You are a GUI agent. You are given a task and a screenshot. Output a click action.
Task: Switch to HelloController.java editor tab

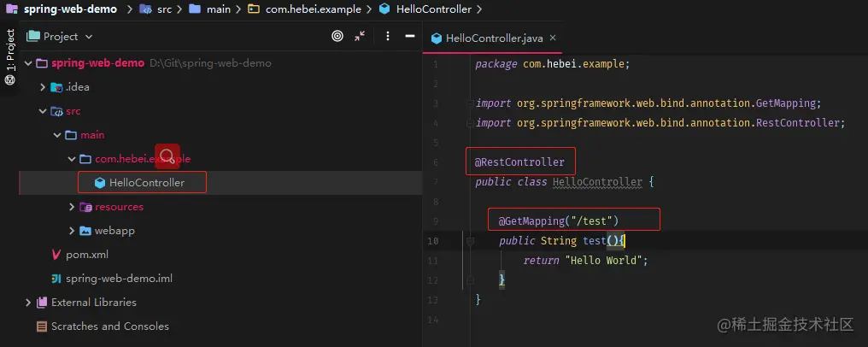(494, 38)
